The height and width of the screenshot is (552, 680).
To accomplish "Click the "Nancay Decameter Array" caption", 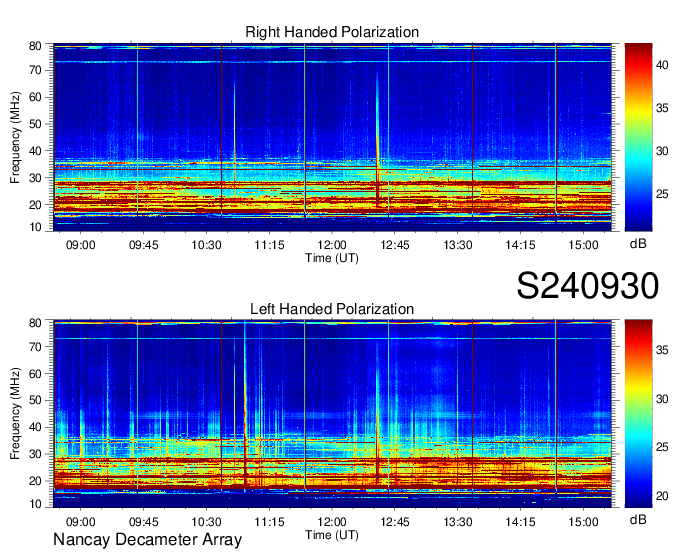I will point(147,540).
